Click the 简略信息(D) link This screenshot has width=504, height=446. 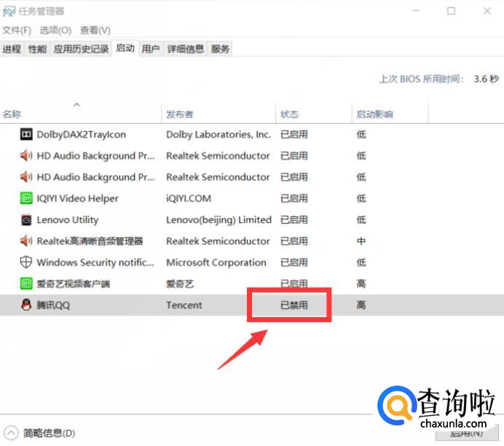tap(50, 433)
